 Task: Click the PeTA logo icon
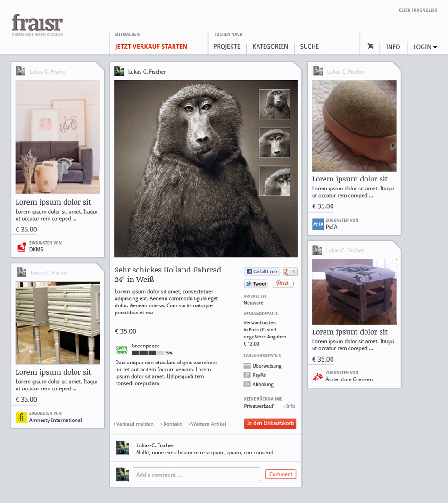pyautogui.click(x=318, y=224)
